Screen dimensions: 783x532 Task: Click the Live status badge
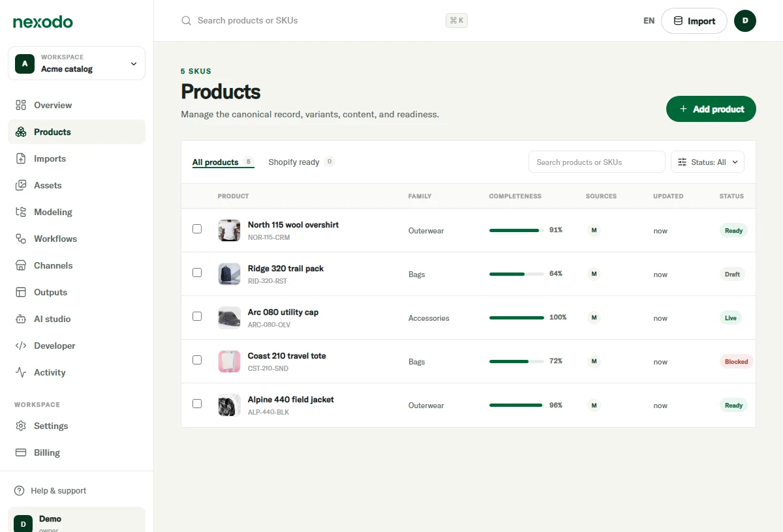pyautogui.click(x=731, y=318)
